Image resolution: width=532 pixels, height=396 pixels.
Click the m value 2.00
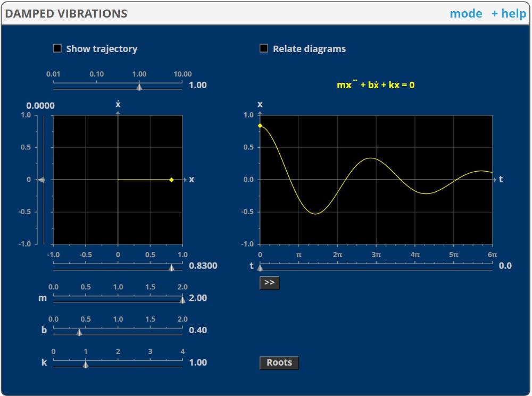click(198, 298)
